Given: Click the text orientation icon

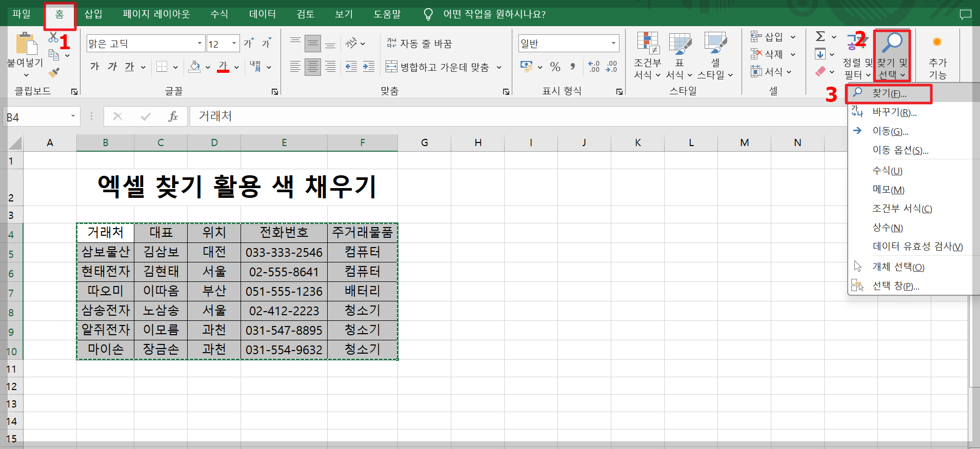Looking at the screenshot, I should tap(351, 44).
